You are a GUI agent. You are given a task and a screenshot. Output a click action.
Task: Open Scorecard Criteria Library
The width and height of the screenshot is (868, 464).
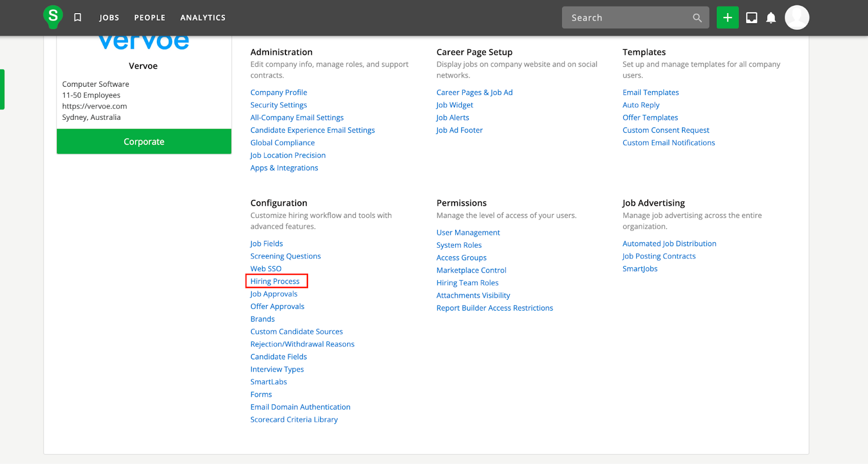294,420
